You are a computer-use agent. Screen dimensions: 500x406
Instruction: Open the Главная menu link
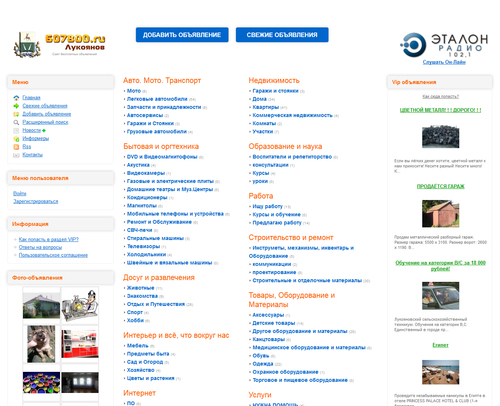click(x=31, y=98)
